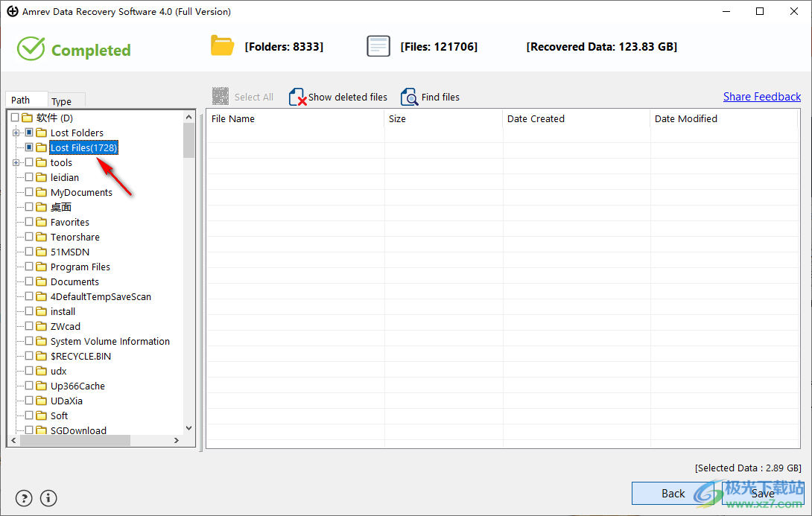Open the help question mark icon
Screen dimensions: 812x516
point(24,497)
